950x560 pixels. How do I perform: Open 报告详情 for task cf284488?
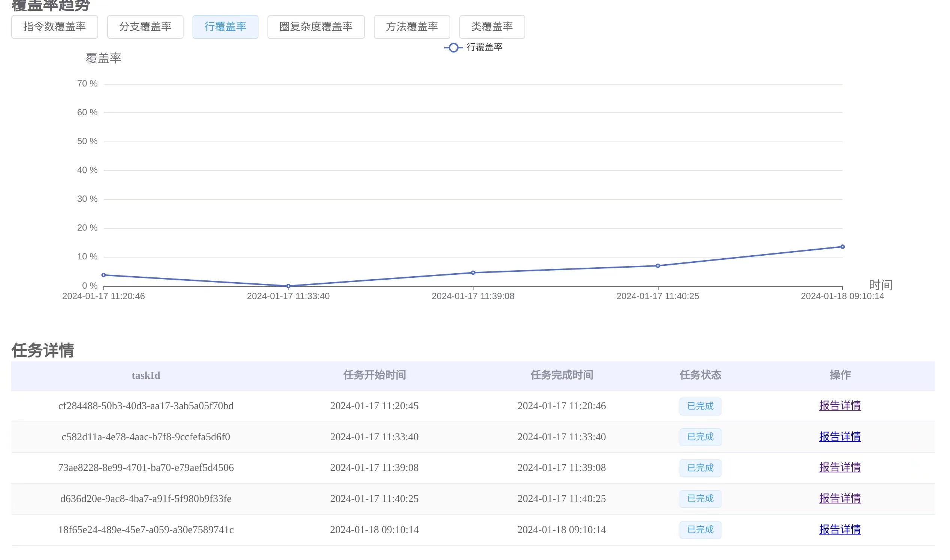(x=840, y=406)
